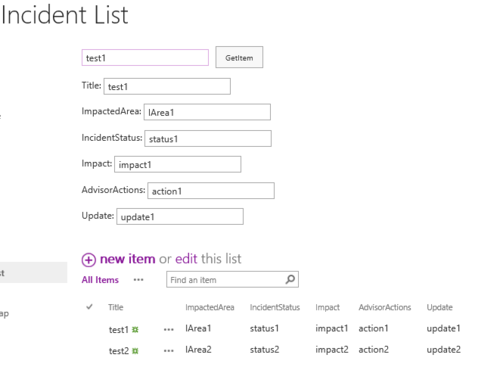Image resolution: width=500 pixels, height=367 pixels.
Task: Click the action2 table cell
Action: (374, 349)
